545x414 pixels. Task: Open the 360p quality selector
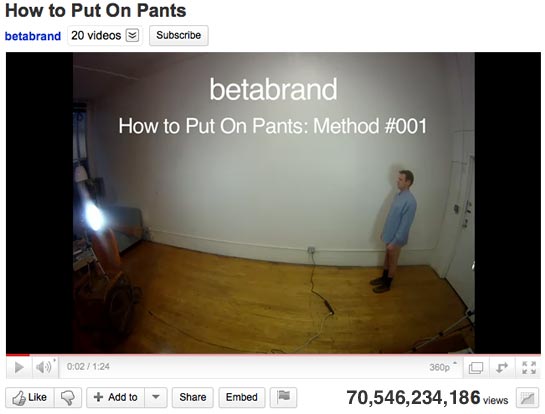click(442, 367)
